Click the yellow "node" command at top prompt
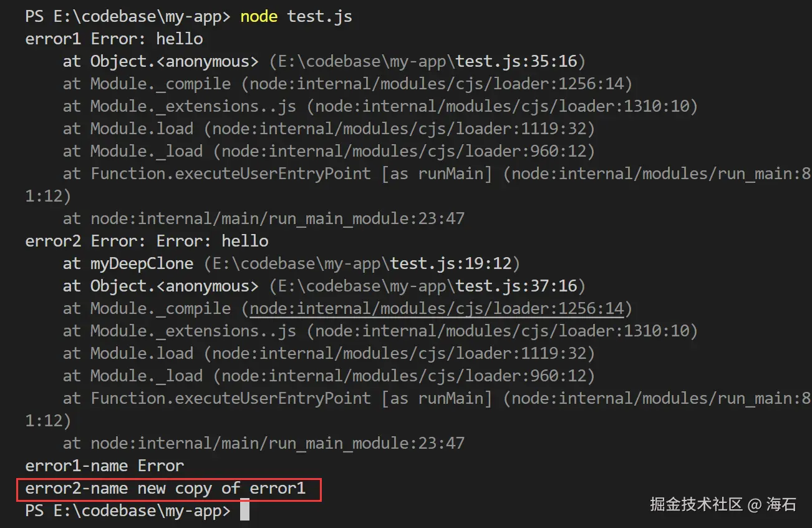 (x=259, y=16)
